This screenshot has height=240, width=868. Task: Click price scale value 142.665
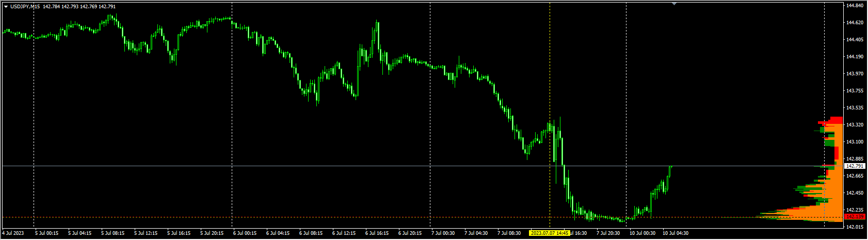pos(855,176)
